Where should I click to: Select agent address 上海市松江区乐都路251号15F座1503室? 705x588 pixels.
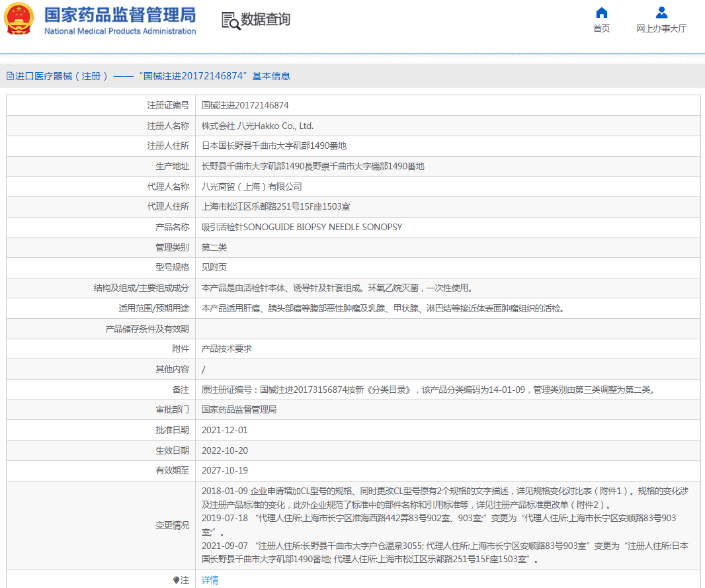(276, 207)
